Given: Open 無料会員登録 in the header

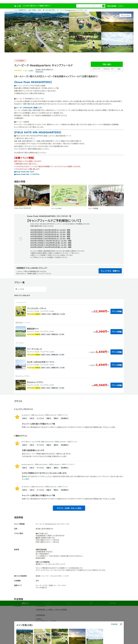Looking at the screenshot, I should [x=112, y=6].
